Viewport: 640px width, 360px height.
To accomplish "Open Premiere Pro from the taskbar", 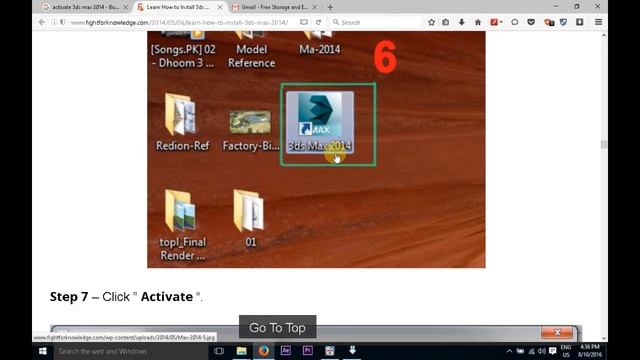I will 308,351.
